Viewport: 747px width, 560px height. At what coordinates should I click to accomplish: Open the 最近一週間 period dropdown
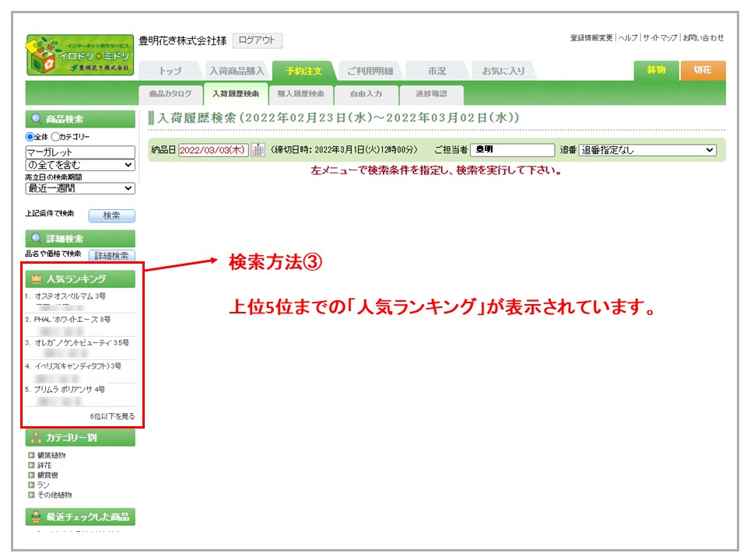[x=79, y=188]
